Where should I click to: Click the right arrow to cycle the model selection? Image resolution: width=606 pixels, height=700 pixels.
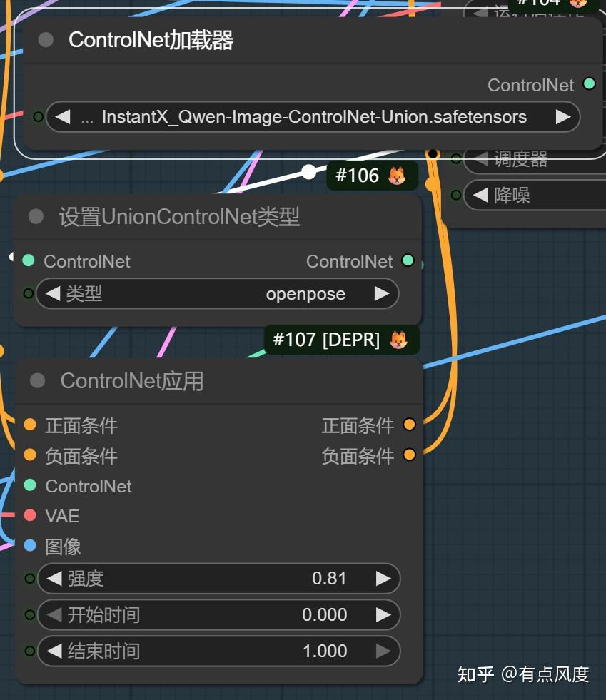[x=563, y=116]
